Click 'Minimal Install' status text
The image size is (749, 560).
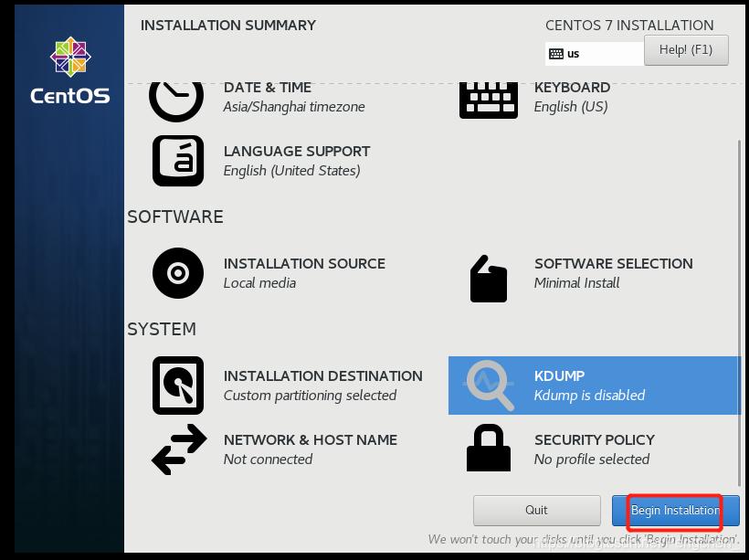point(576,283)
